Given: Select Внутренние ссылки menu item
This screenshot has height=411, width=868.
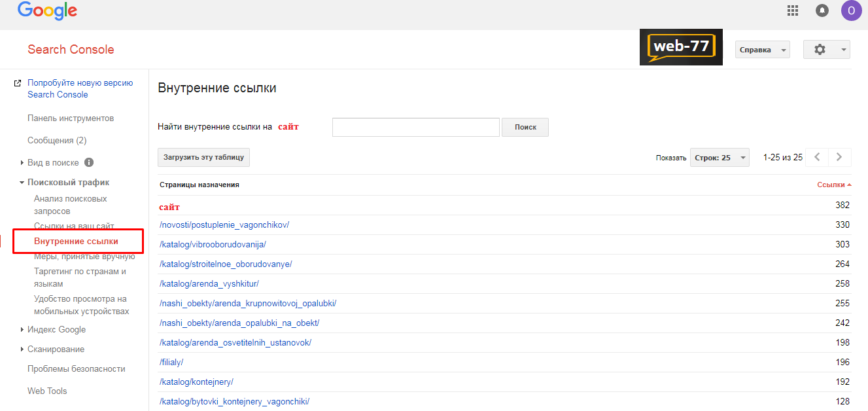Looking at the screenshot, I should (x=76, y=241).
